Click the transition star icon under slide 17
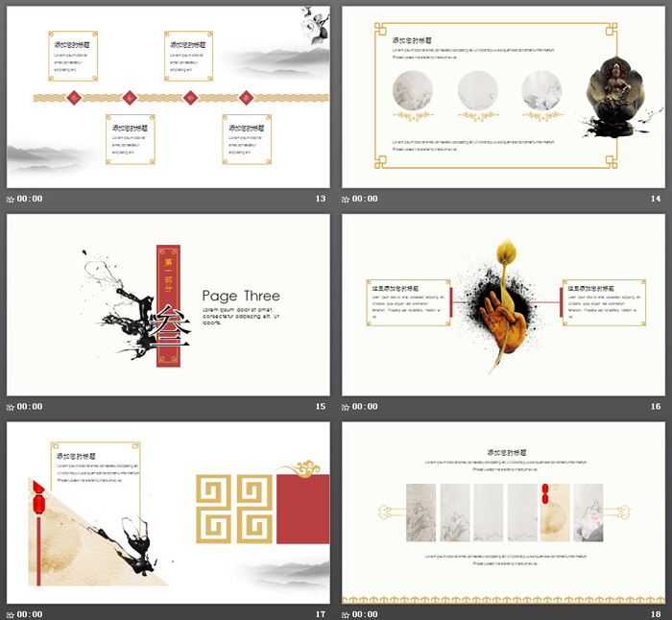The width and height of the screenshot is (672, 620). 11,614
